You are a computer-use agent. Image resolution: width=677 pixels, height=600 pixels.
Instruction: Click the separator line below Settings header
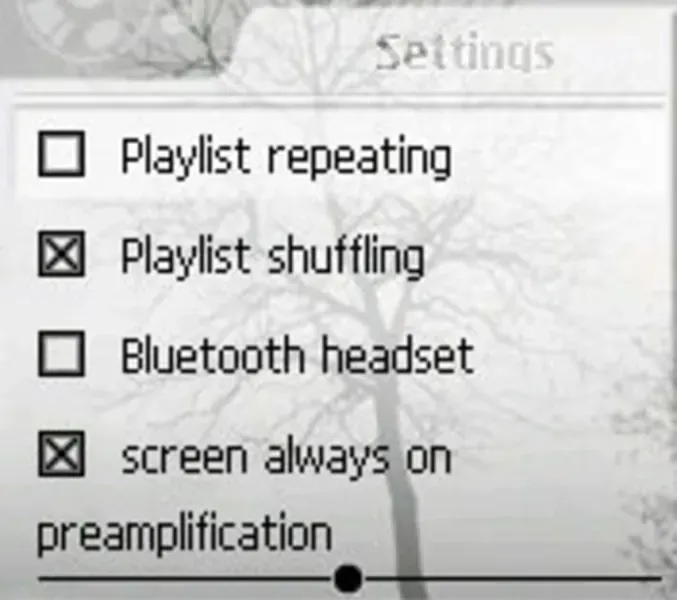pyautogui.click(x=339, y=99)
